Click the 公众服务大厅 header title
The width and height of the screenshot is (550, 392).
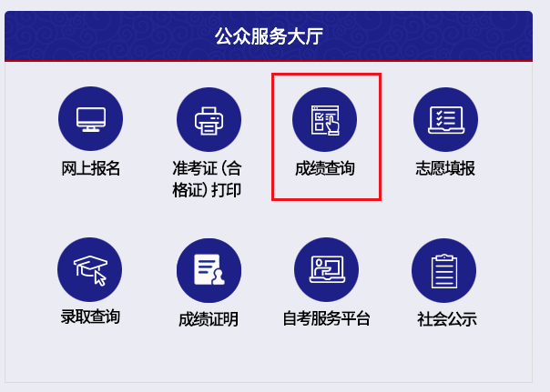click(269, 36)
